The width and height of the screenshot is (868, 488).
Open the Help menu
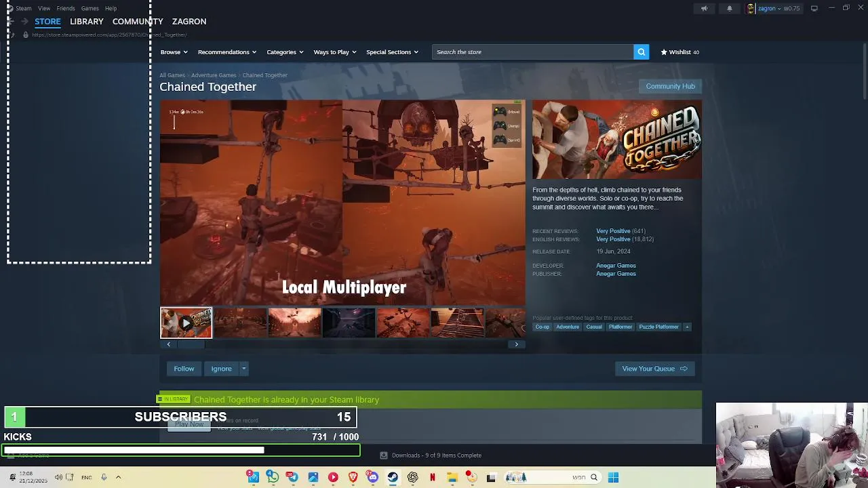[x=111, y=8]
